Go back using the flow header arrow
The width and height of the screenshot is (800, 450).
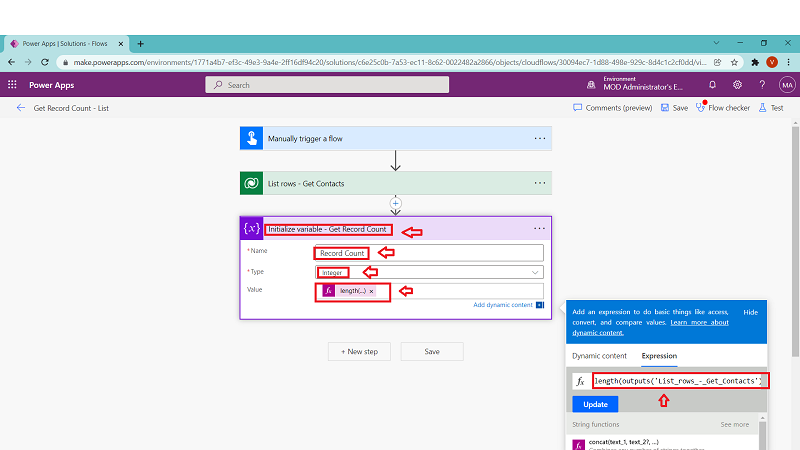click(x=20, y=108)
